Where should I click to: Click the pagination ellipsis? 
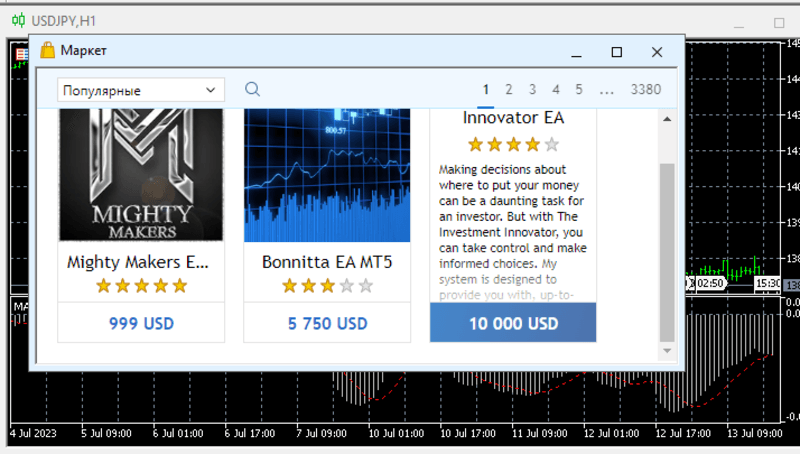click(x=607, y=91)
